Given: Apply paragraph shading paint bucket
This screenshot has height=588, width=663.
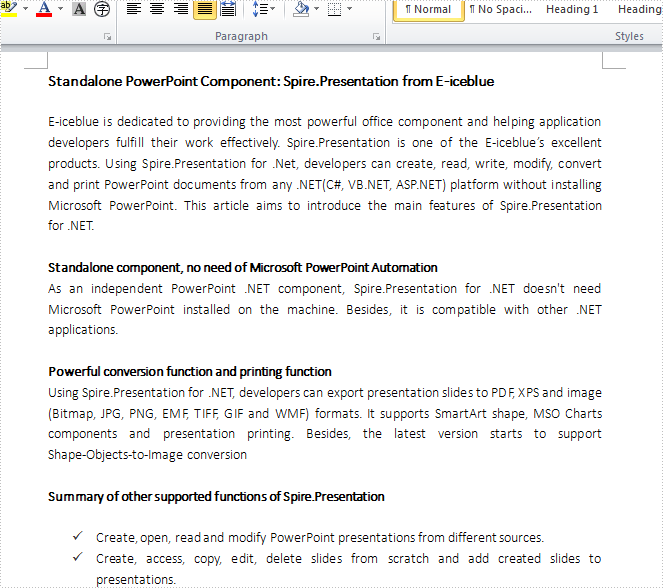Looking at the screenshot, I should (301, 9).
